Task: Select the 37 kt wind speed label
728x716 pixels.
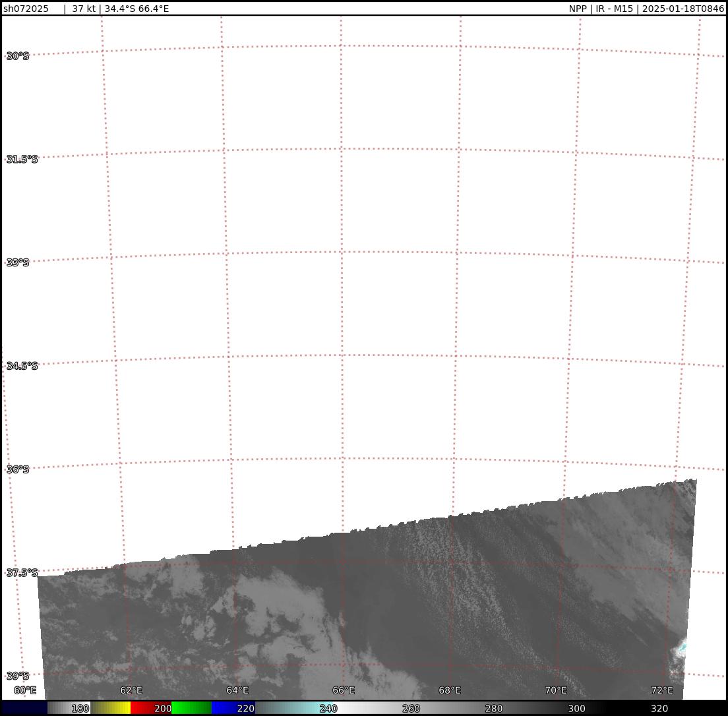Action: 84,9
